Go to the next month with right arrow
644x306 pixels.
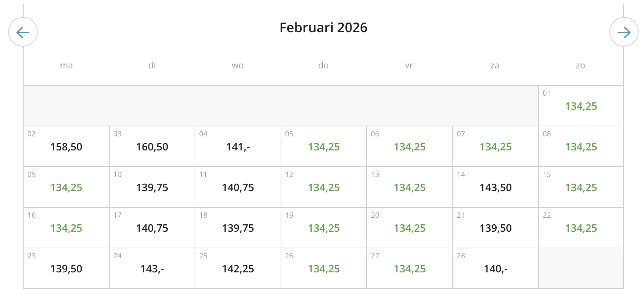click(624, 32)
